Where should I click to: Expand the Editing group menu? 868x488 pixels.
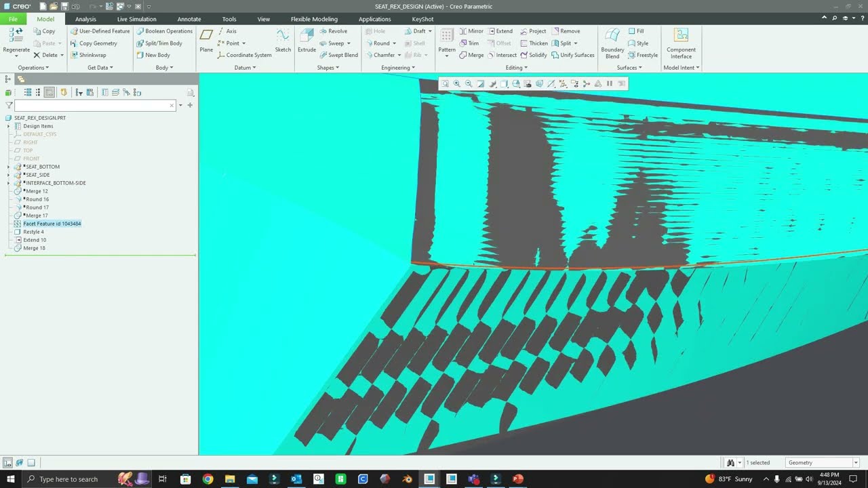(x=516, y=68)
